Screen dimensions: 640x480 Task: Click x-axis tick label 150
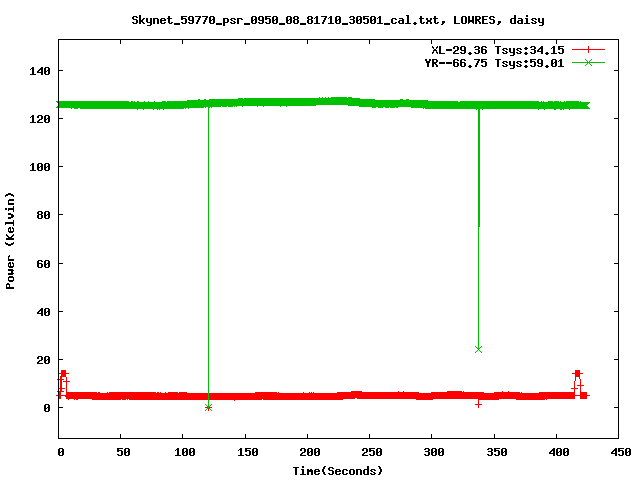coord(247,452)
